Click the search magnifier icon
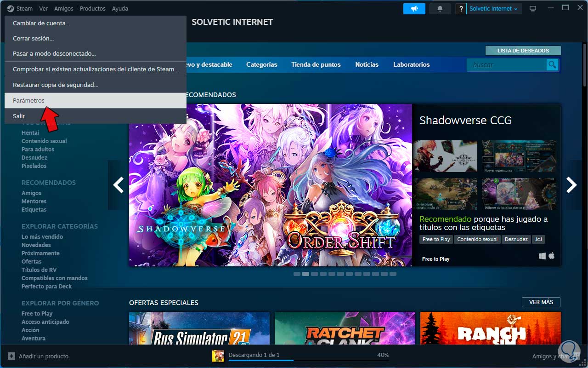The height and width of the screenshot is (368, 588). tap(552, 65)
